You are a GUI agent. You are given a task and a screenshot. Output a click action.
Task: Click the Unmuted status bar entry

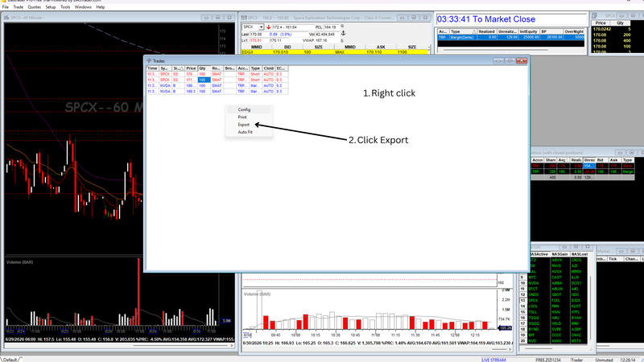click(x=604, y=360)
